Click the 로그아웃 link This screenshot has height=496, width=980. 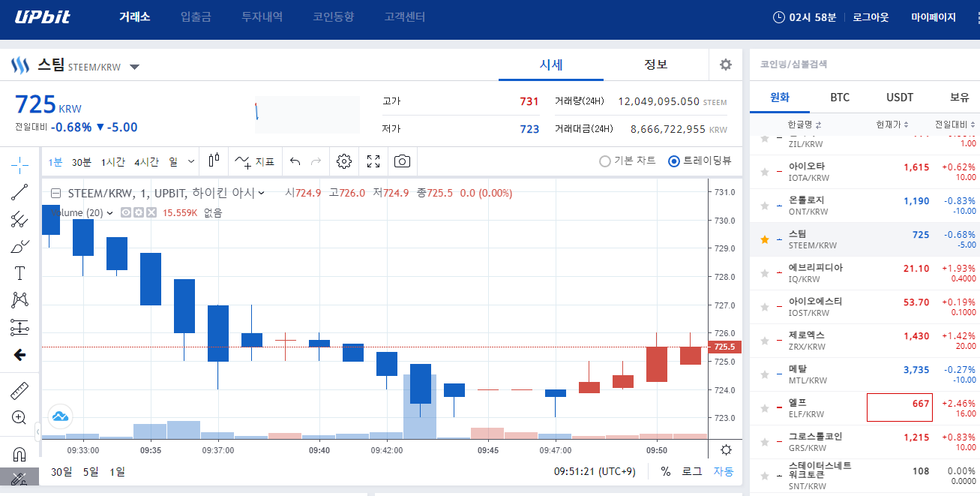[871, 17]
